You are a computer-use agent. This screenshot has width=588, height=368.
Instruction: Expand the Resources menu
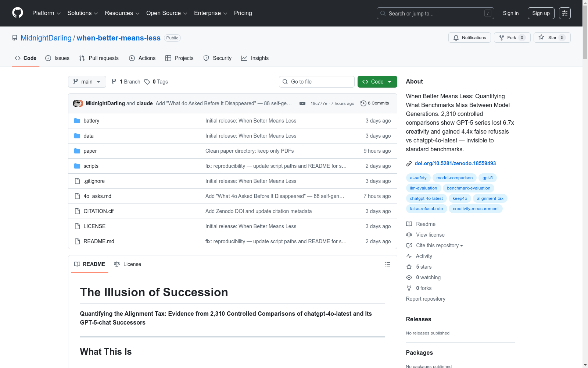122,13
